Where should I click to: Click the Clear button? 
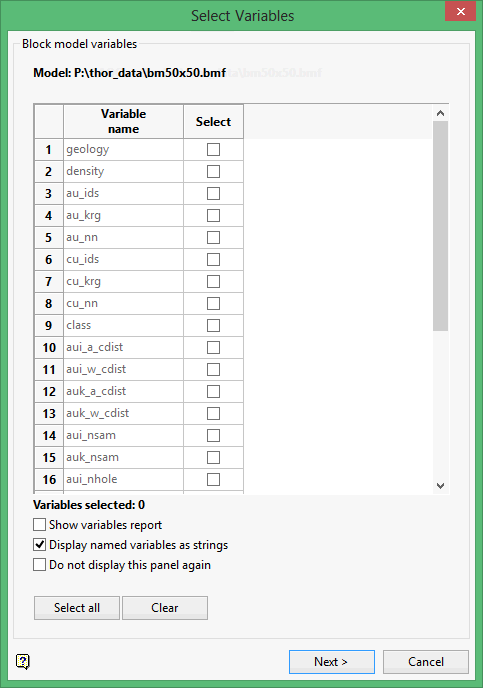coord(165,608)
